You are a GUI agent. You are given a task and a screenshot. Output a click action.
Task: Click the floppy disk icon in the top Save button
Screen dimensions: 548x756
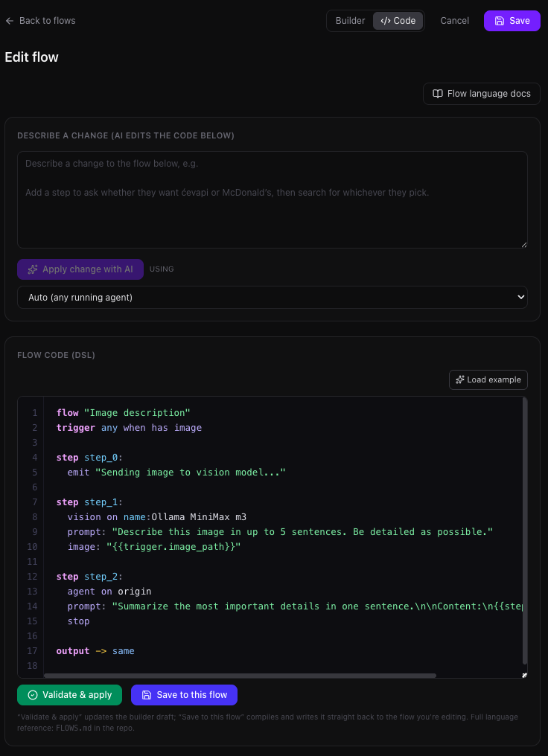point(500,21)
